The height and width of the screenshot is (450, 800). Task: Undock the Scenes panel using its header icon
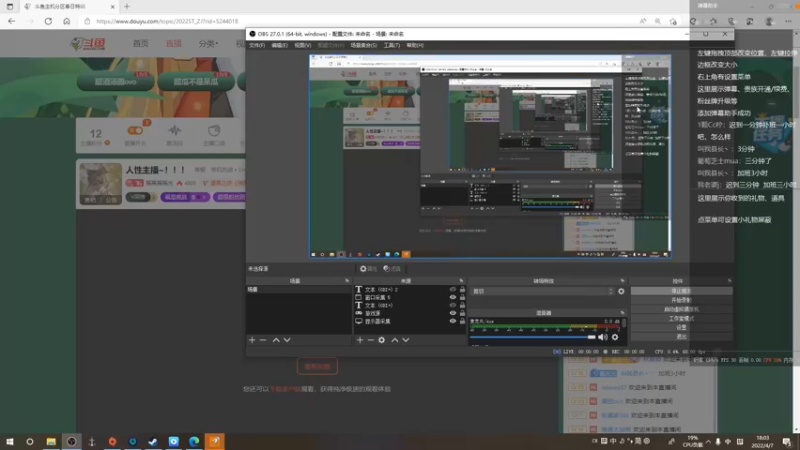pos(347,281)
